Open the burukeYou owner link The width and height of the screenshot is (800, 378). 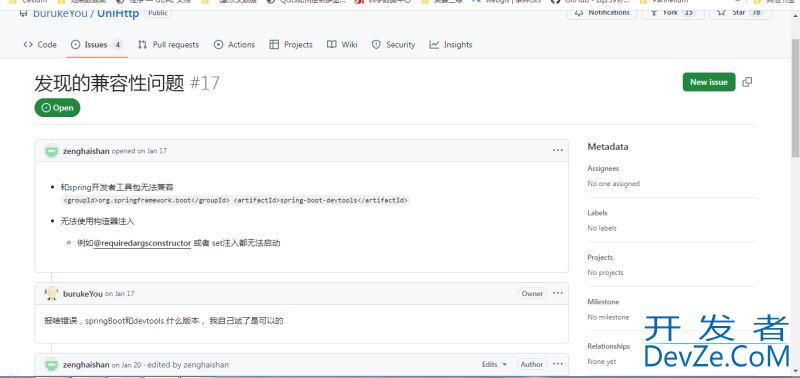[60, 13]
